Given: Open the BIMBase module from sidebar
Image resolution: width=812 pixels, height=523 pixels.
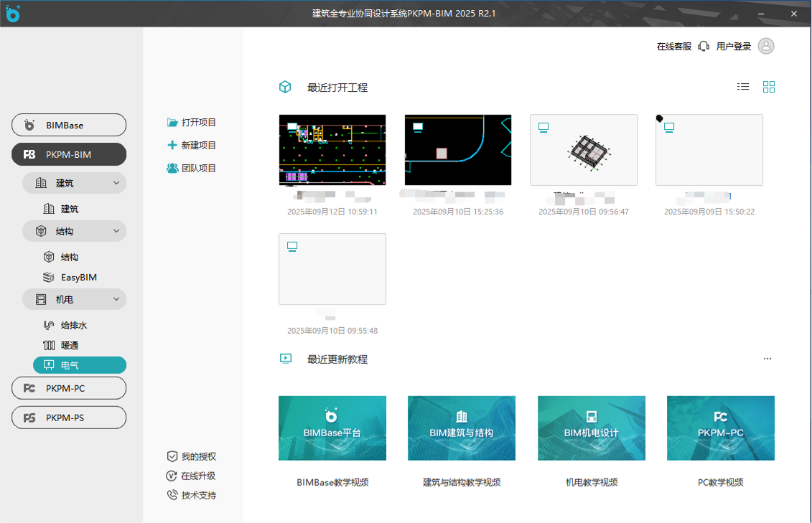Looking at the screenshot, I should click(68, 124).
